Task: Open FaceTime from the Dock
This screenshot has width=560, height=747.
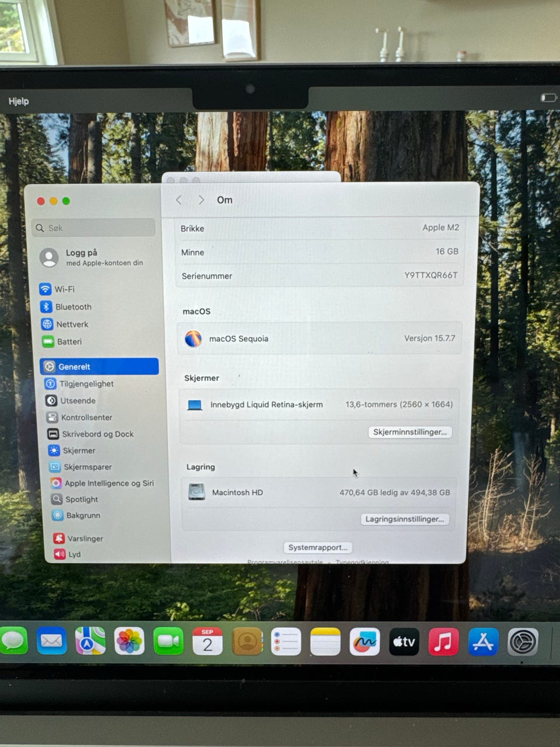Action: point(169,641)
